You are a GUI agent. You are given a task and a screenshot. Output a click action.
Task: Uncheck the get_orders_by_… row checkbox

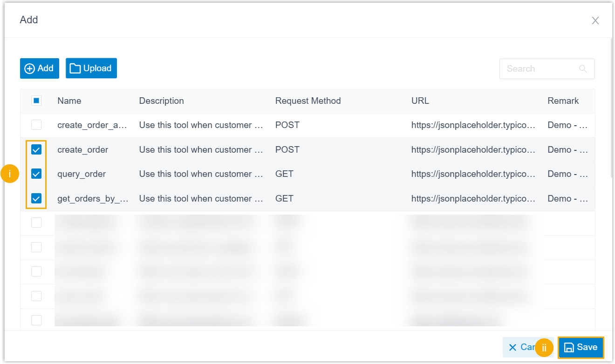[36, 198]
